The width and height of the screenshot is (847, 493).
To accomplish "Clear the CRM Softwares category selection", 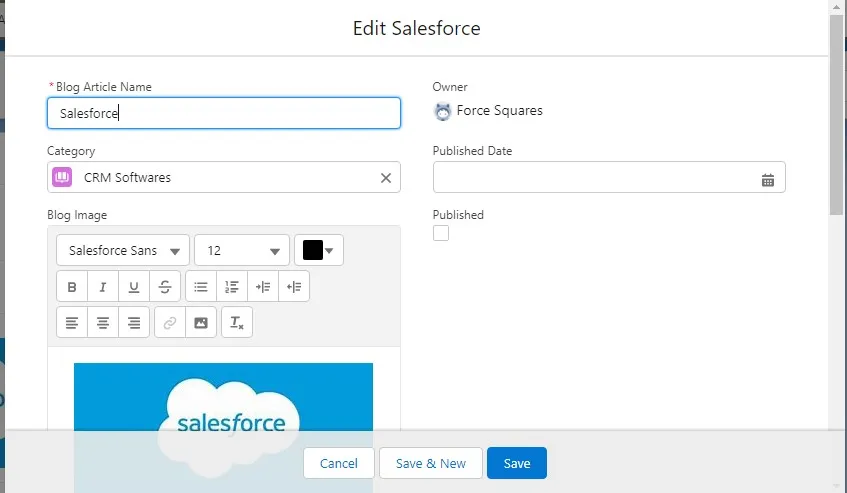I will pos(386,178).
